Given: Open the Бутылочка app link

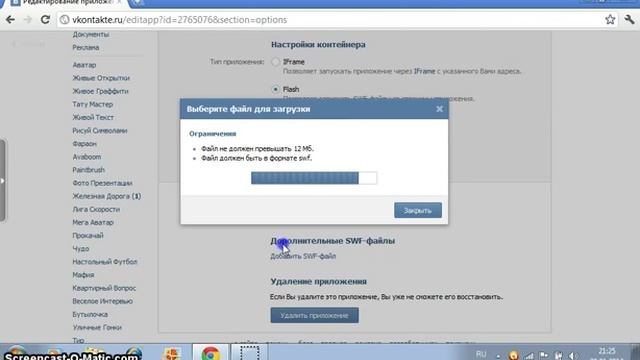Looking at the screenshot, I should point(90,314).
